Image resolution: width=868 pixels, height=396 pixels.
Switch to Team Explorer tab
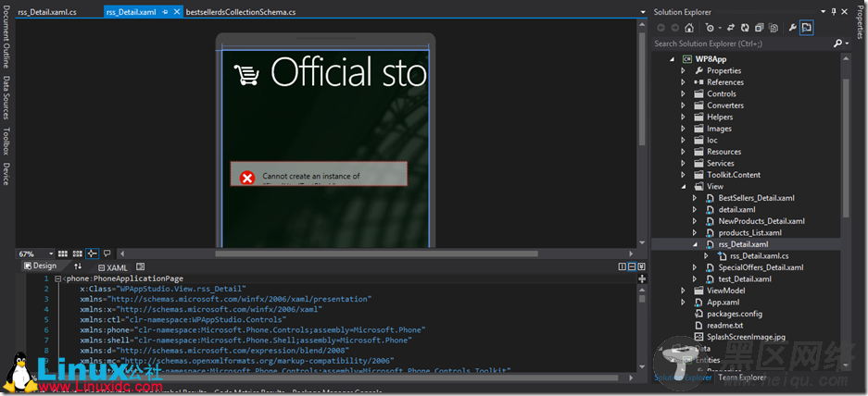pos(742,377)
